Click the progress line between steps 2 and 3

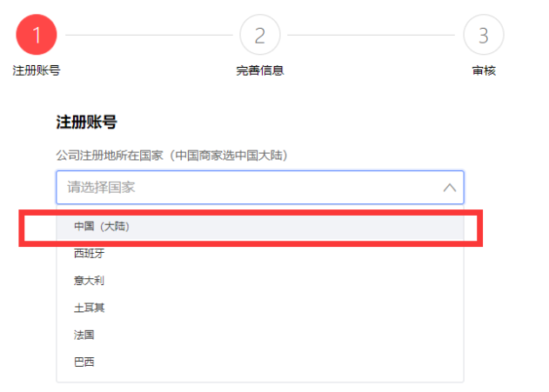click(x=372, y=36)
